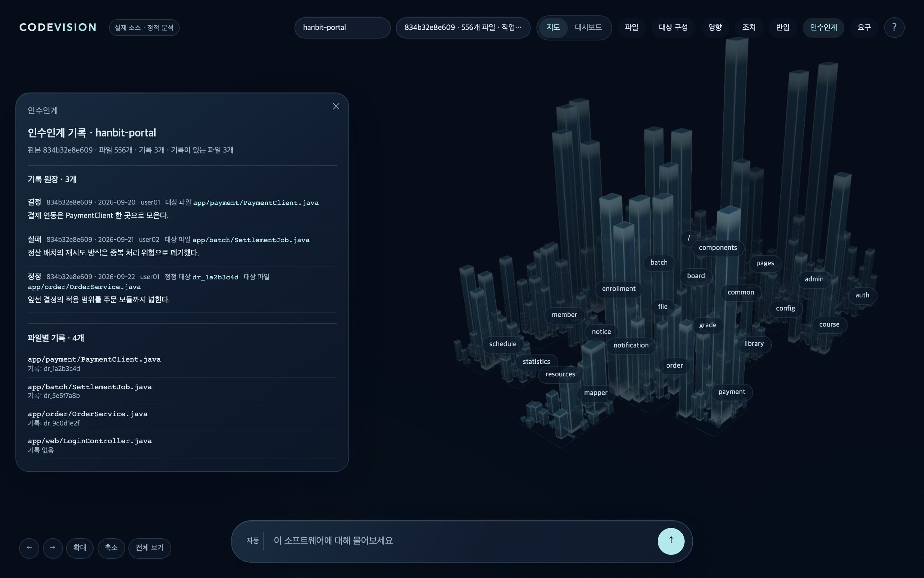
Task: Click the components label on the map
Action: [718, 248]
